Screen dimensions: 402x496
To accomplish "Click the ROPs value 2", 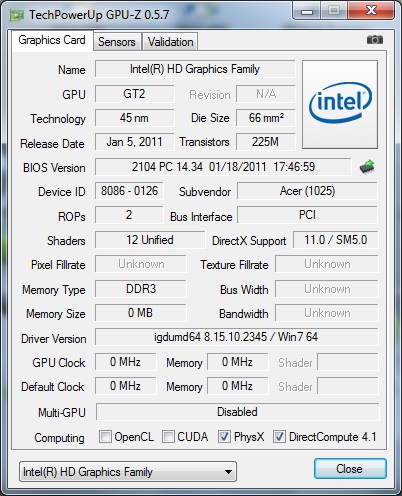I will coord(129,215).
